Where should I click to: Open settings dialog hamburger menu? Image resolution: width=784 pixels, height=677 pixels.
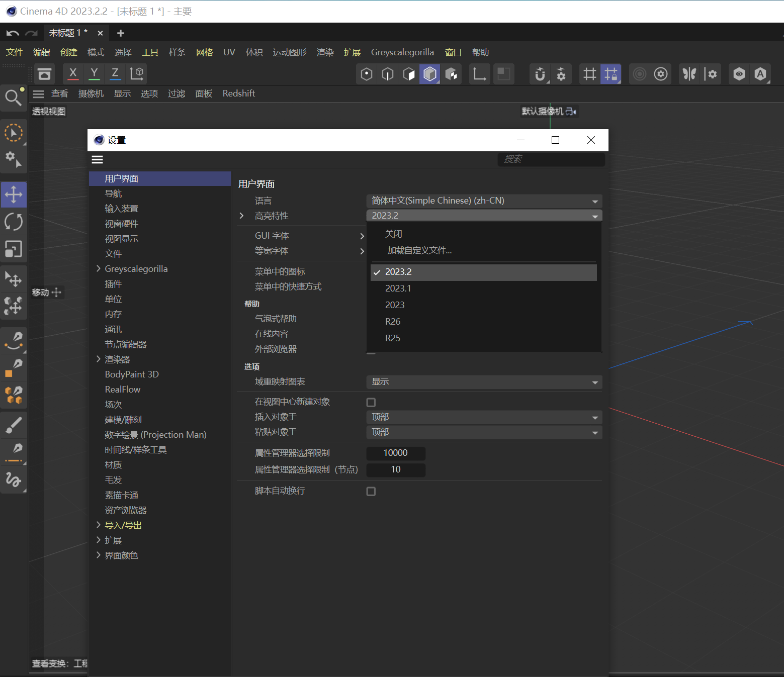[98, 159]
